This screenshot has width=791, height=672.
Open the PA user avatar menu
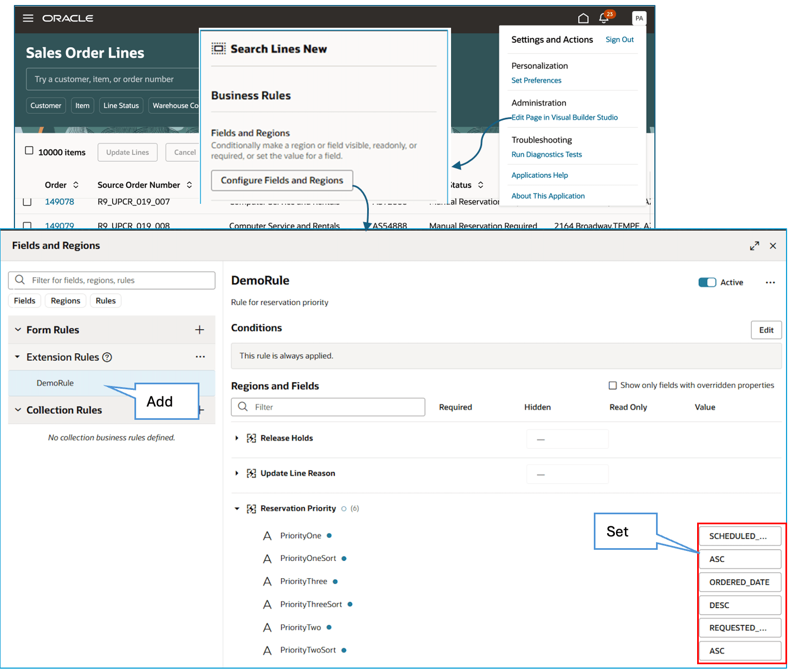pos(639,18)
